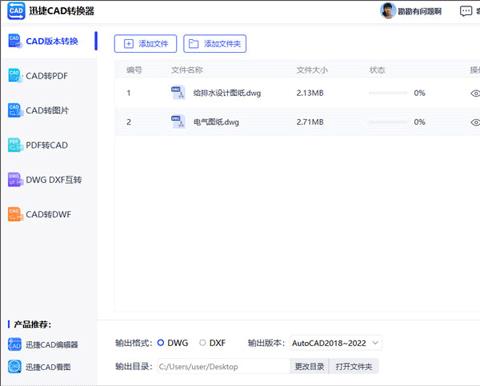Click the 迅捷CAD转换器 app logo icon
480x386 pixels.
(x=16, y=11)
